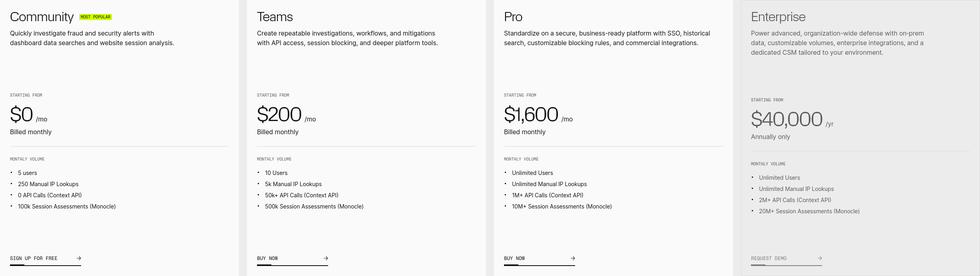Image resolution: width=980 pixels, height=276 pixels.
Task: Click the Sign Up For Free link
Action: 34,258
